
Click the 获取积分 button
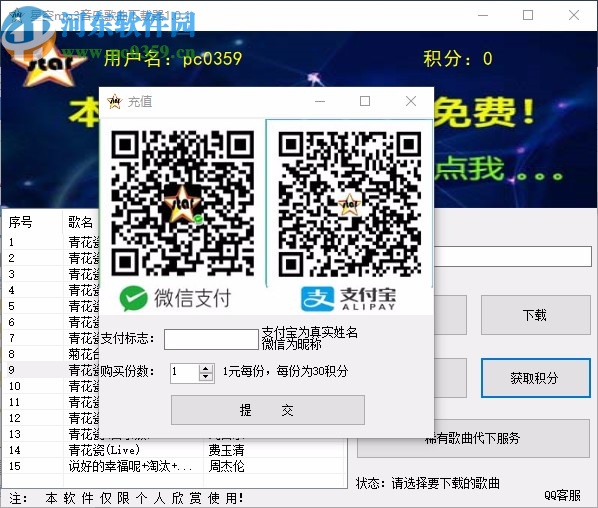[535, 378]
